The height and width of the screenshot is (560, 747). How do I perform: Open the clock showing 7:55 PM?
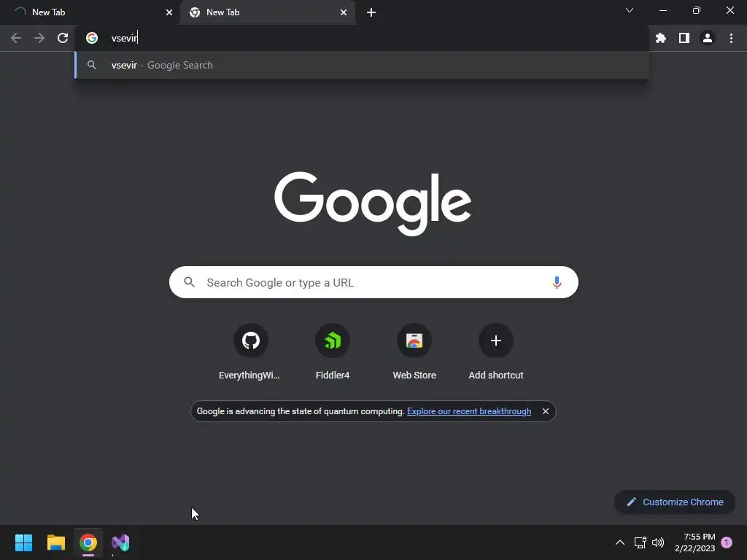(x=694, y=542)
